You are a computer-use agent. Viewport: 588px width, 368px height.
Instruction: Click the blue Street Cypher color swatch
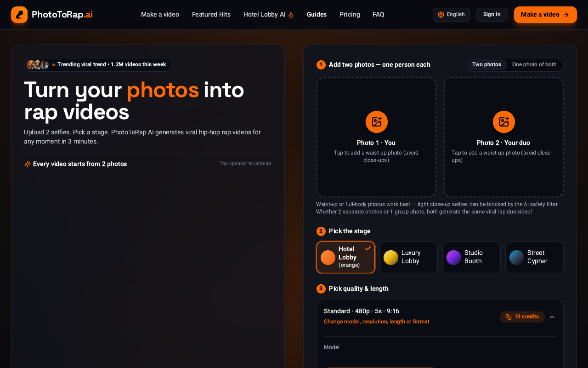[517, 258]
